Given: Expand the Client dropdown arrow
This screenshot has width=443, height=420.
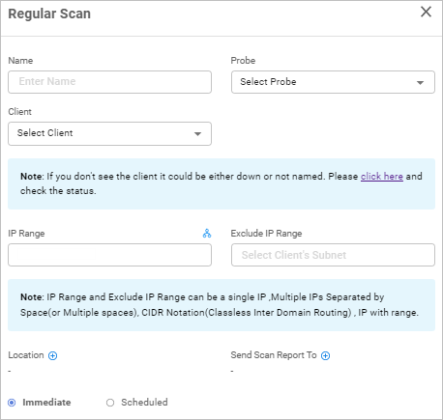Looking at the screenshot, I should click(x=198, y=134).
